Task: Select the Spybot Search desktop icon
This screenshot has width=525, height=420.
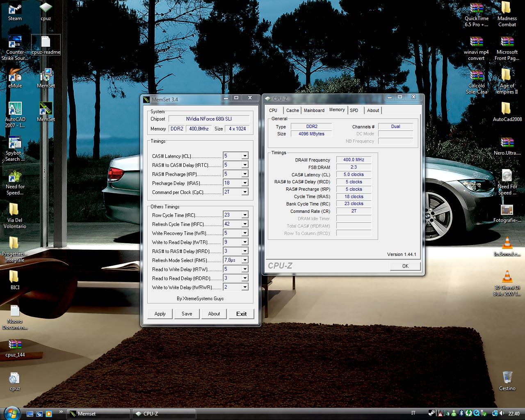Action: (x=15, y=148)
